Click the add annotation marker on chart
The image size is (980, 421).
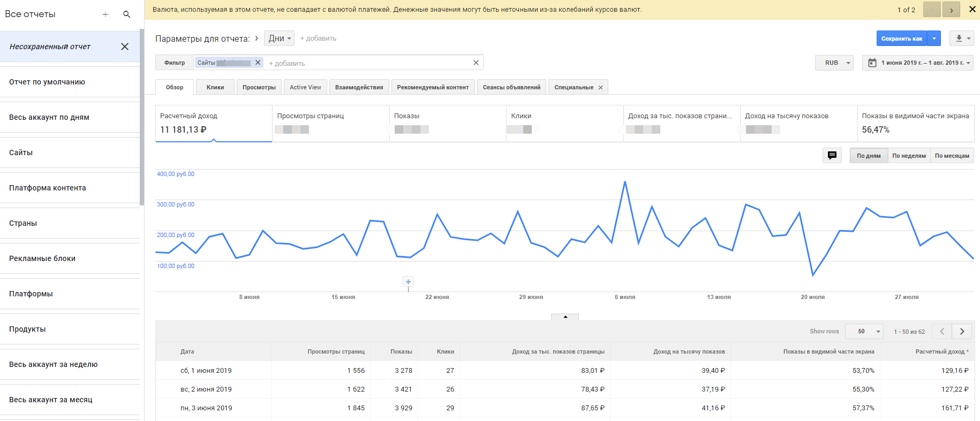[x=408, y=281]
